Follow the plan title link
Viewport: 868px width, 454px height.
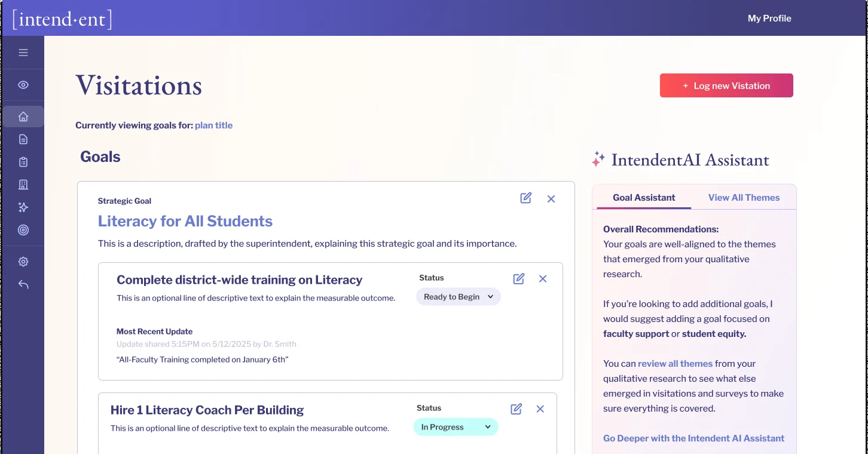point(213,125)
